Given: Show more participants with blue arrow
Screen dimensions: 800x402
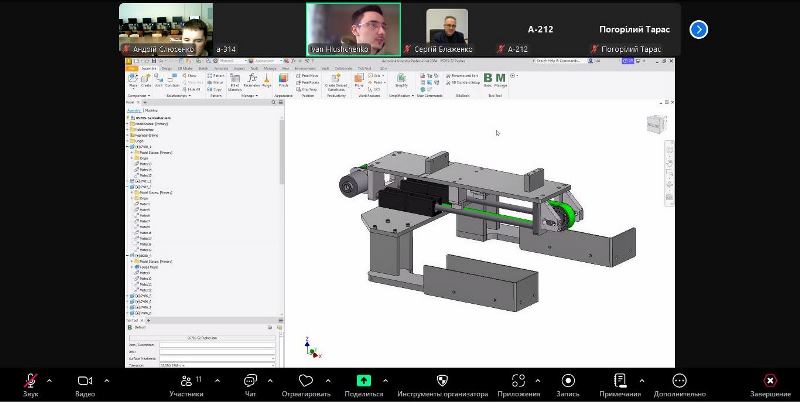Looking at the screenshot, I should [699, 29].
